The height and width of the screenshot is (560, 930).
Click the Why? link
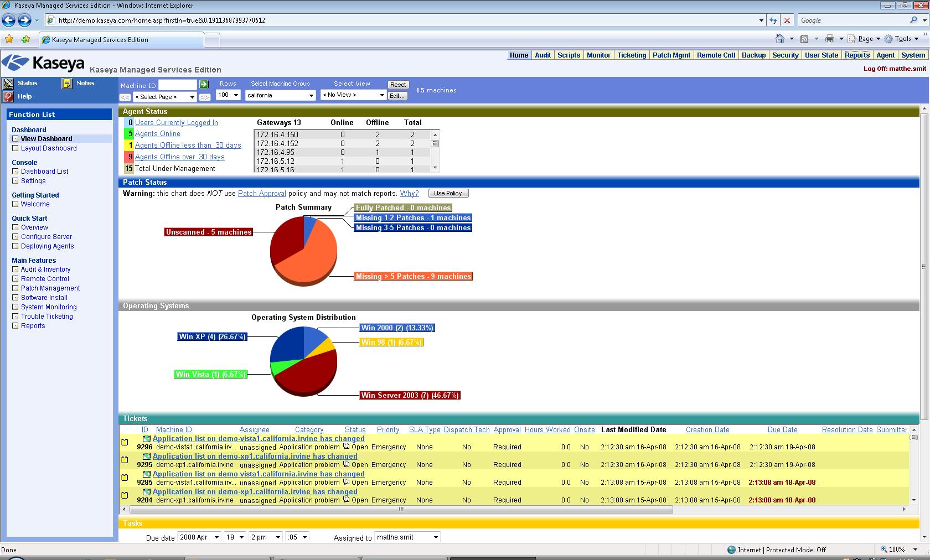click(x=409, y=194)
